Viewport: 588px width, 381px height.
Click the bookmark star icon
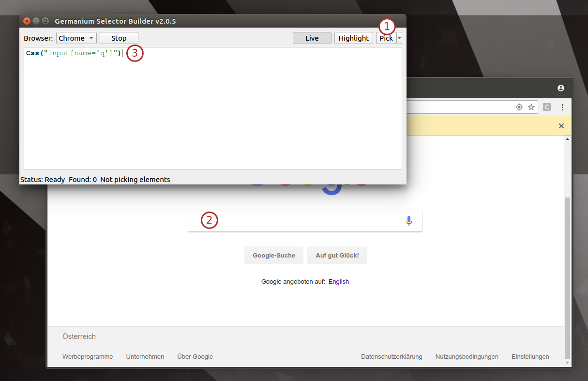(531, 107)
